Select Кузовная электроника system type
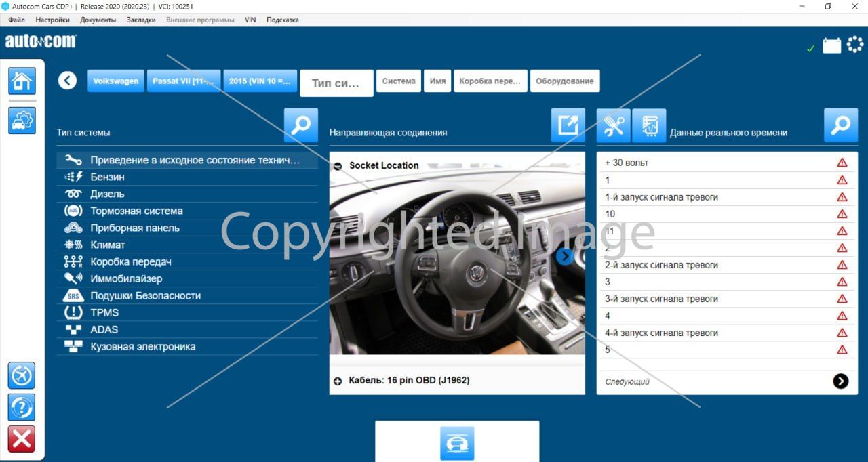The height and width of the screenshot is (462, 868). point(187,346)
